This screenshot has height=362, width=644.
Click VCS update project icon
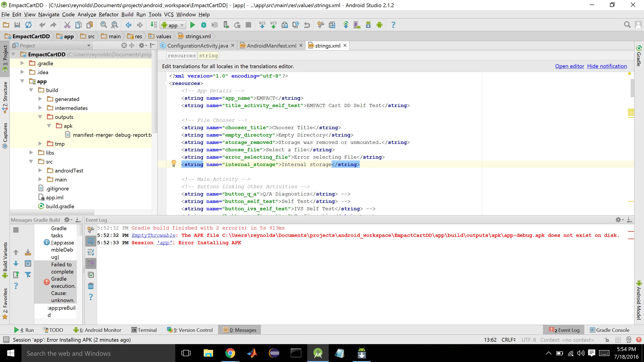262,25
